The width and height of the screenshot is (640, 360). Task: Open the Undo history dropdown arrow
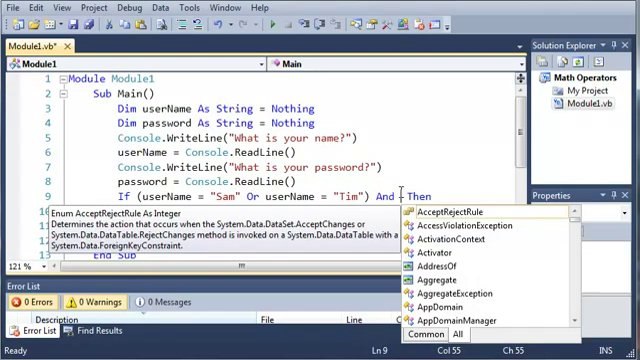pos(231,25)
